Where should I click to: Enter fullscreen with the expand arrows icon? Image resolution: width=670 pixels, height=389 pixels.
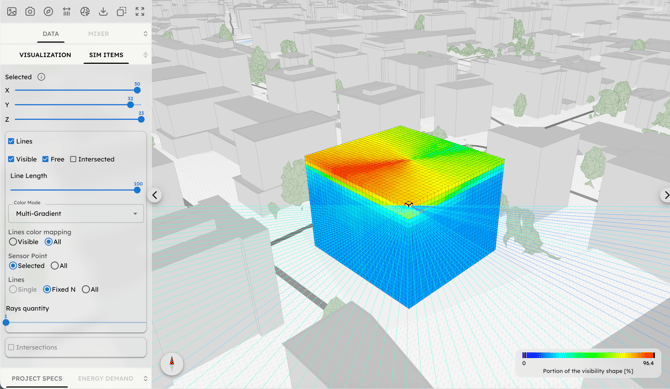tap(140, 12)
